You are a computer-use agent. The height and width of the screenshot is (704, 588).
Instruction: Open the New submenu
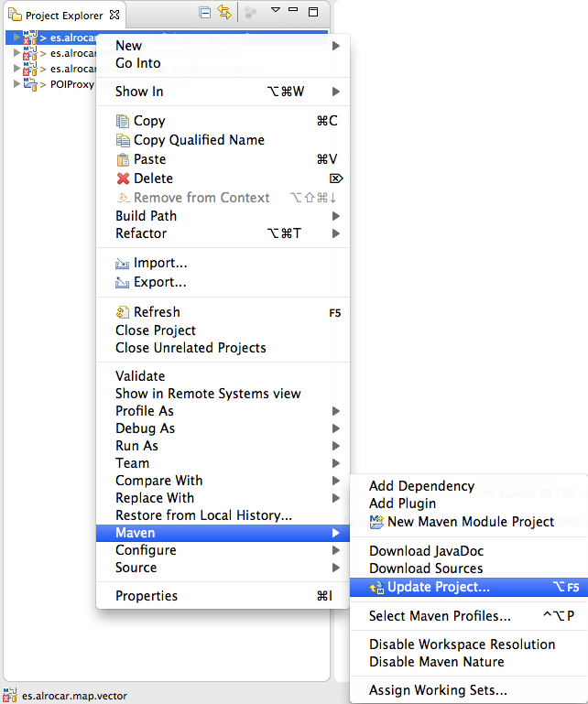click(x=223, y=46)
